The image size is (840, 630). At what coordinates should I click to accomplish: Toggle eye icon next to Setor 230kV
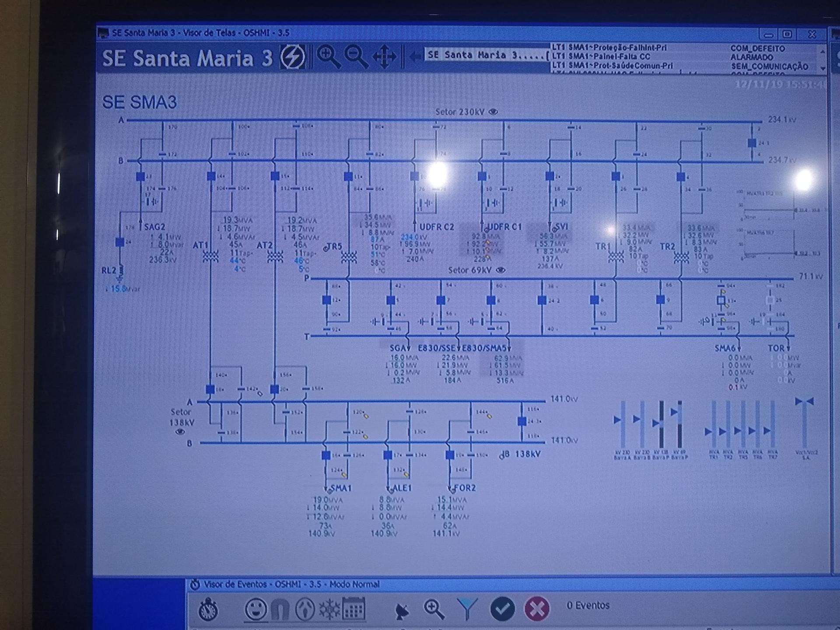493,112
